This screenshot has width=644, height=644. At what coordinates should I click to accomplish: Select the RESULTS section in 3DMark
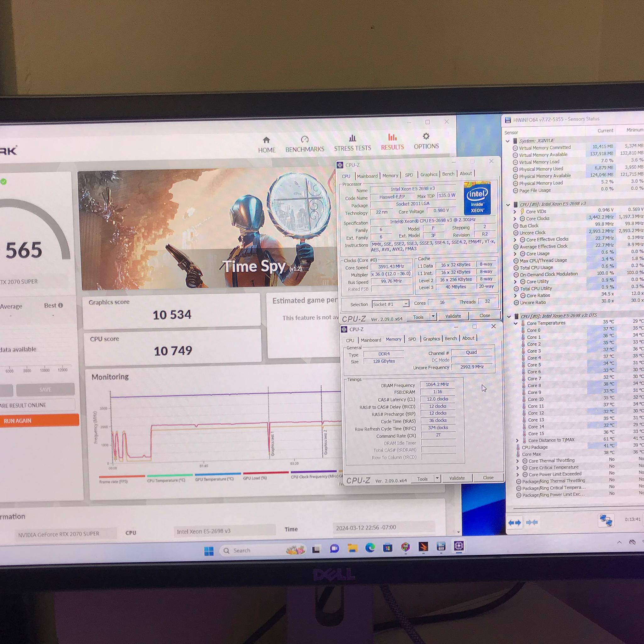(x=392, y=142)
